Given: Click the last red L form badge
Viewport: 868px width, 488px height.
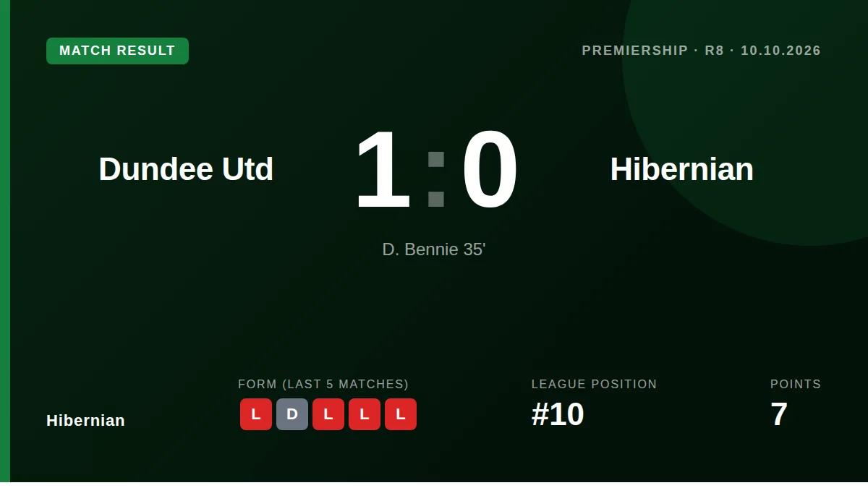Looking at the screenshot, I should pyautogui.click(x=401, y=414).
